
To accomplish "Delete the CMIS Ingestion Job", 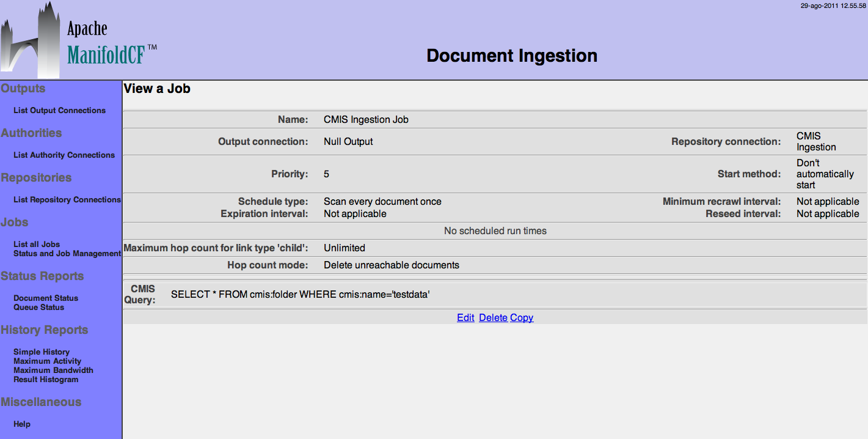I will point(493,318).
